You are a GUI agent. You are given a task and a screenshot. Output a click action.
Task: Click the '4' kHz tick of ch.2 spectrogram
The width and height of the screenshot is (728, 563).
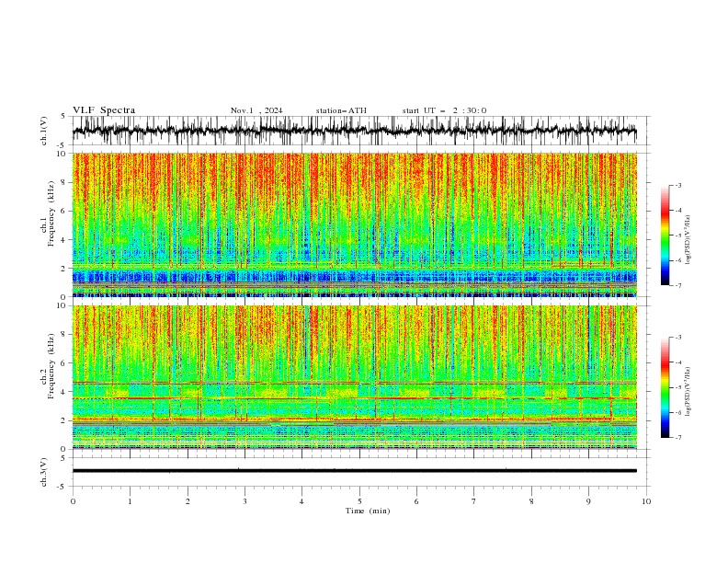point(64,392)
